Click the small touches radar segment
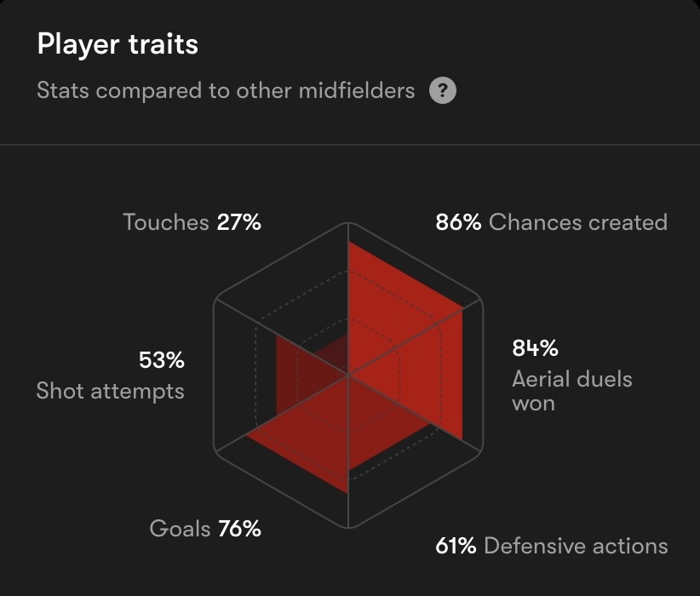Viewport: 700px width, 596px height. tap(335, 355)
